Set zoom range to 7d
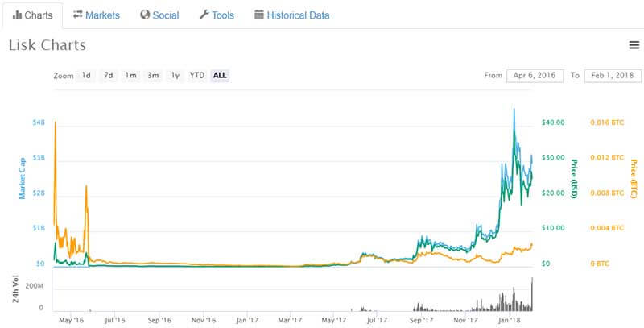Viewport: 644px width, 328px height. 109,75
